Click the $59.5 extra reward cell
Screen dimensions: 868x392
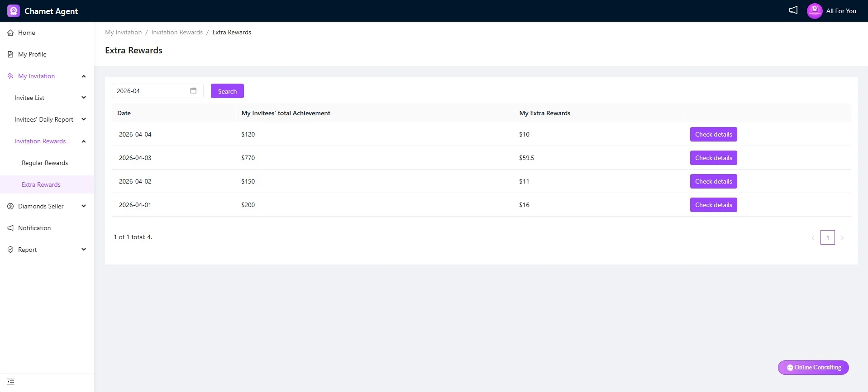526,158
